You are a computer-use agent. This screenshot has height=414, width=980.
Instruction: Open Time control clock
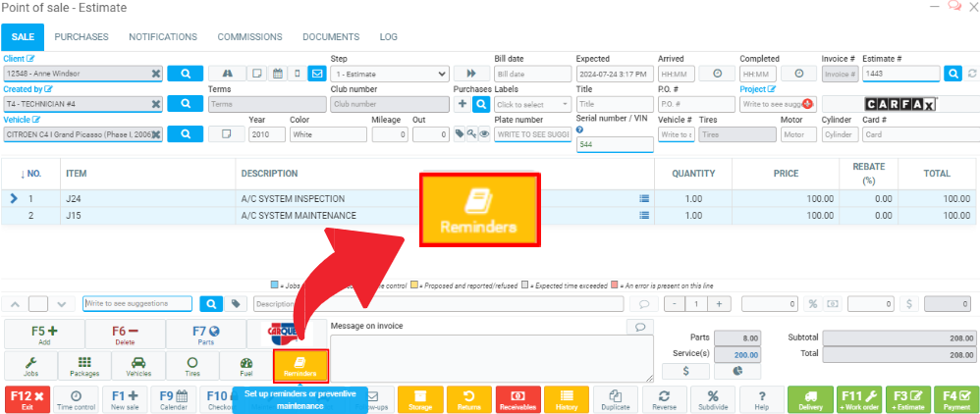coord(76,399)
